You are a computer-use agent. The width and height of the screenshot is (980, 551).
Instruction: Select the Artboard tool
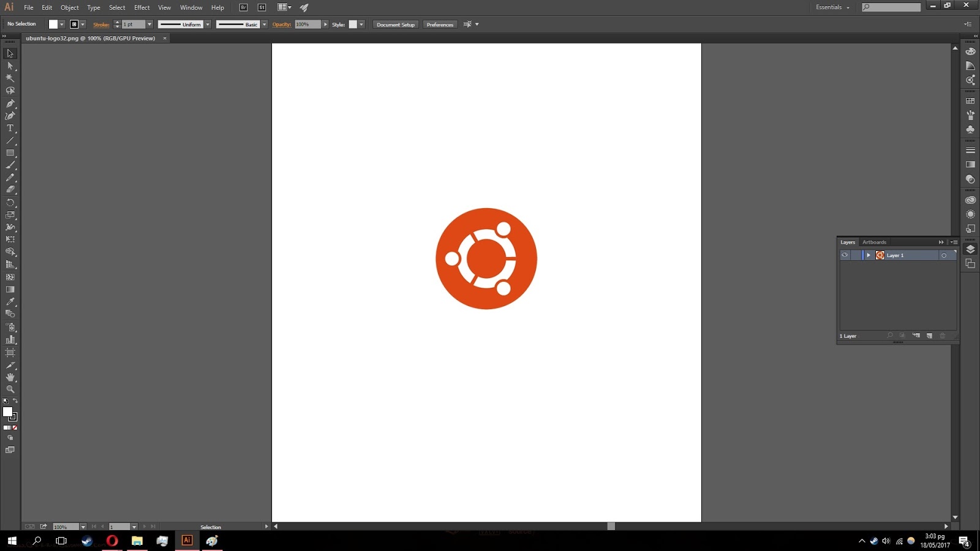[x=10, y=353]
